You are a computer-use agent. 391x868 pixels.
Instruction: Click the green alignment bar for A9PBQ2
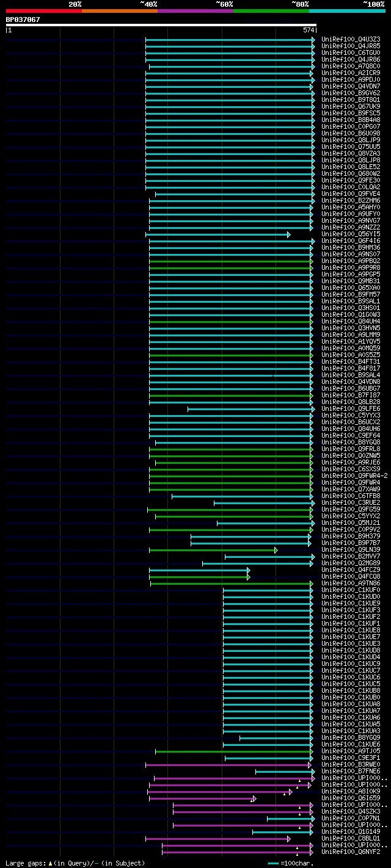231,261
